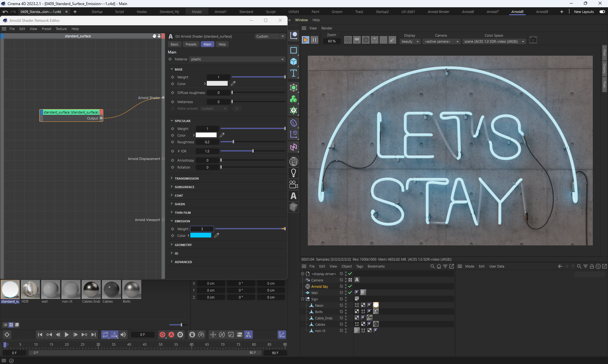Toggle the Arnold Sky enabled checkmark

tap(350, 286)
